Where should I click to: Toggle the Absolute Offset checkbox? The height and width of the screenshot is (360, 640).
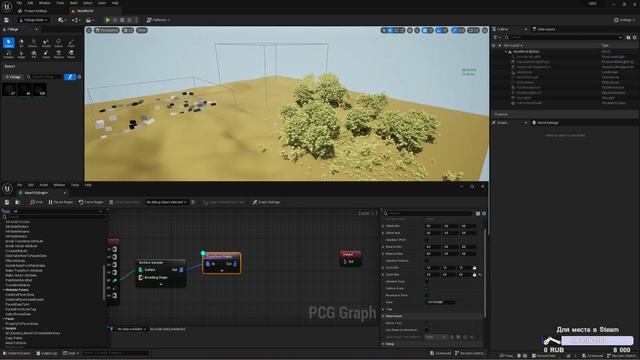tap(427, 240)
